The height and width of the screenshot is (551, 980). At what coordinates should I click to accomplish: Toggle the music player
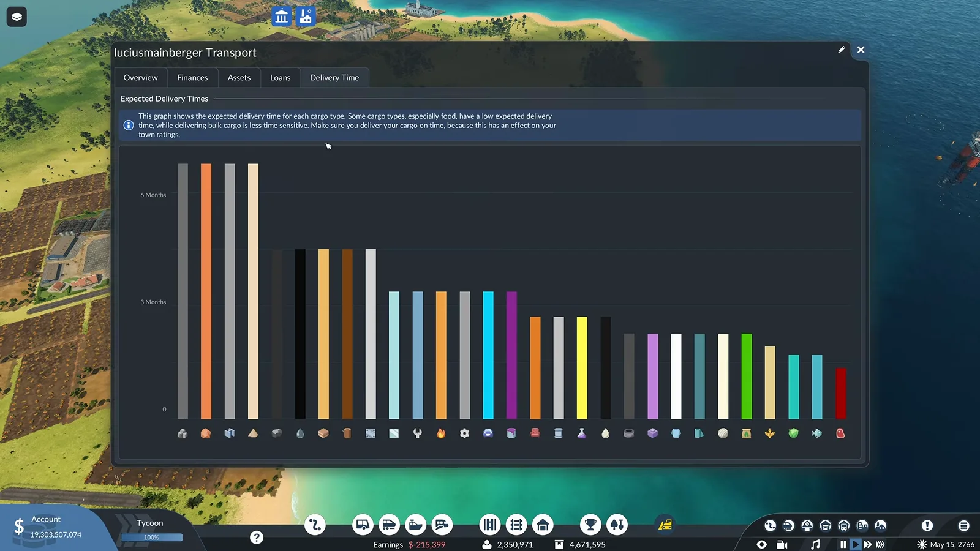[815, 544]
